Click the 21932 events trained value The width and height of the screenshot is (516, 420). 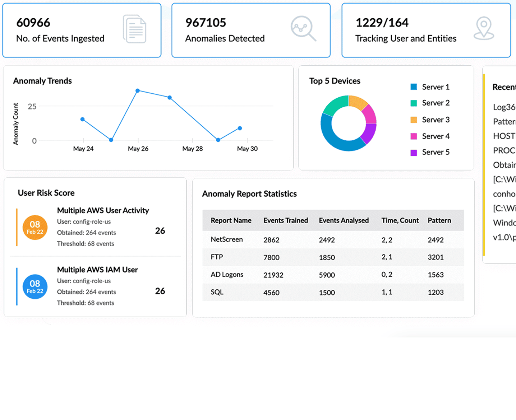pyautogui.click(x=273, y=275)
